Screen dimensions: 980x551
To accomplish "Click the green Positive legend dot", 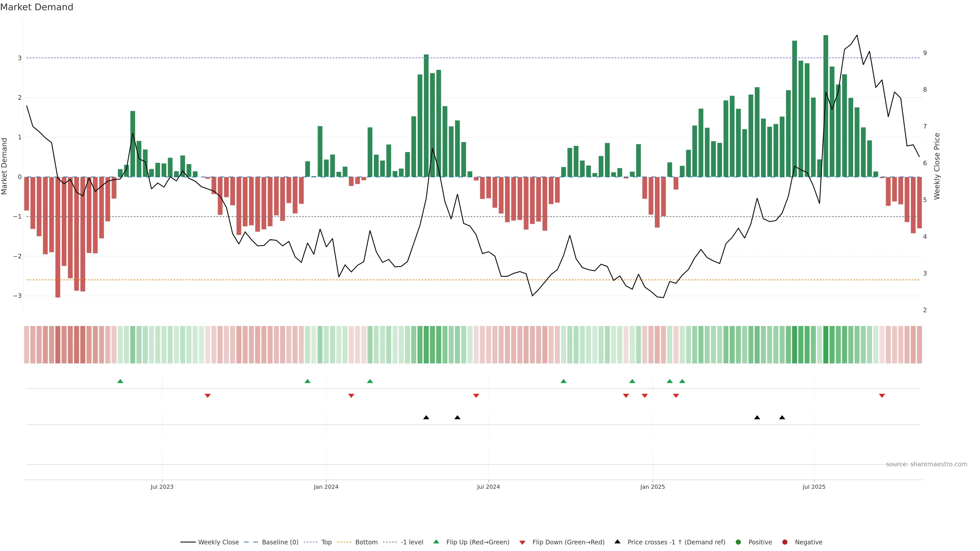I will pyautogui.click(x=738, y=542).
